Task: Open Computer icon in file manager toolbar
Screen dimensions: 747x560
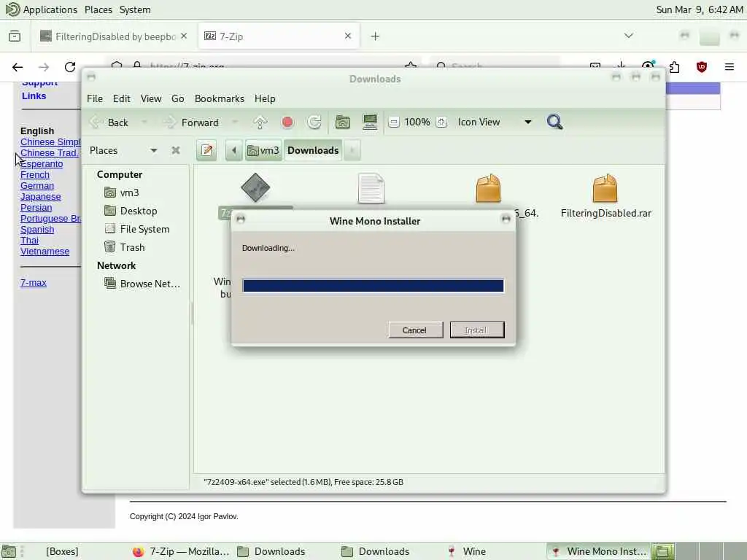Action: (x=370, y=122)
